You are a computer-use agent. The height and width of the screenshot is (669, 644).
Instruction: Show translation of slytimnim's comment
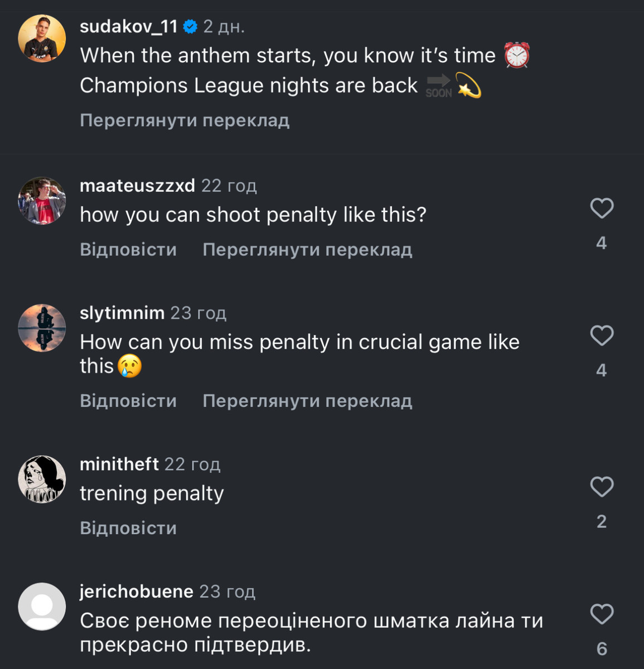click(x=307, y=401)
